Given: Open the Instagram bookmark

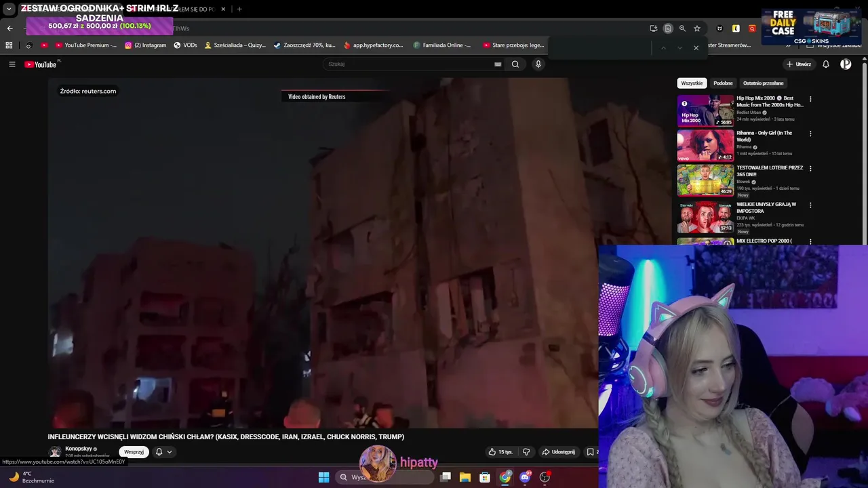Looking at the screenshot, I should click(x=145, y=45).
